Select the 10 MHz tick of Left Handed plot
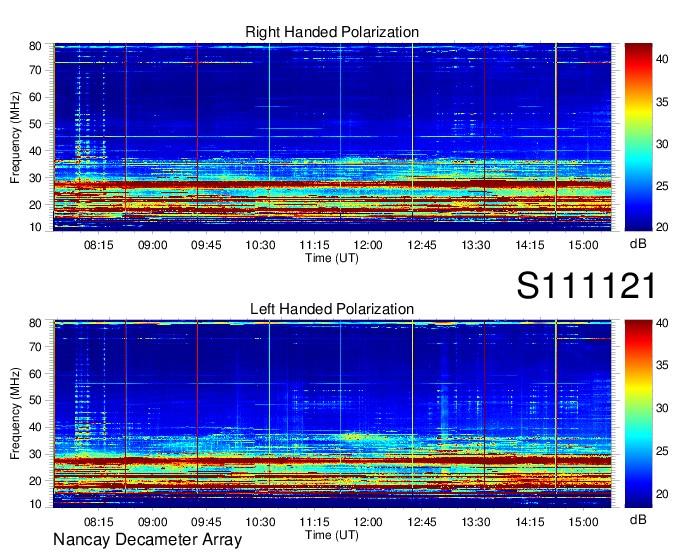 tap(35, 504)
